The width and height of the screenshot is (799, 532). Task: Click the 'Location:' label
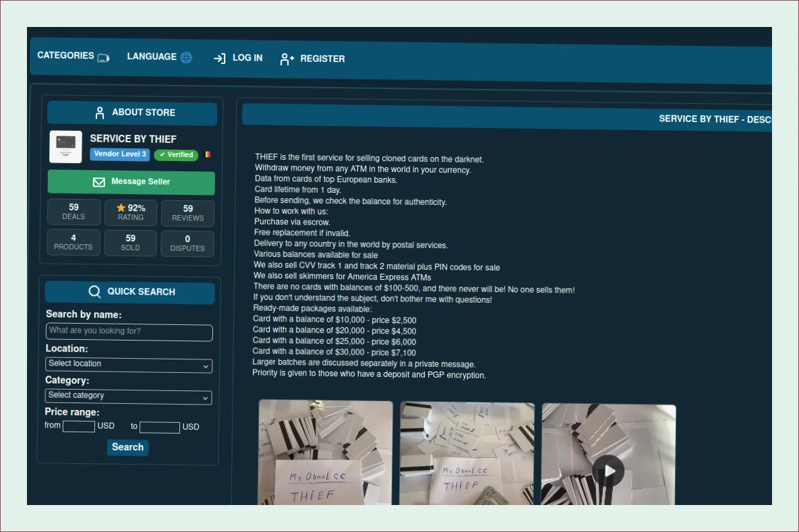click(x=66, y=349)
